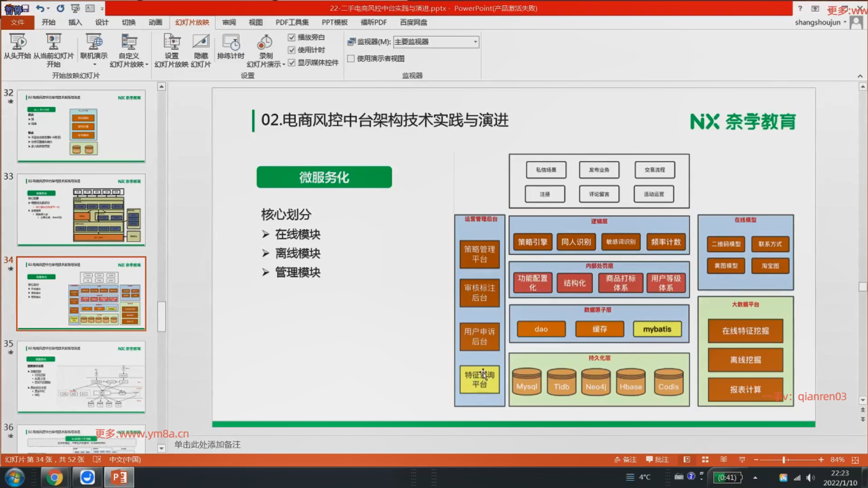Open the 动画 ribbon tab
This screenshot has width=868, height=488.
click(155, 22)
